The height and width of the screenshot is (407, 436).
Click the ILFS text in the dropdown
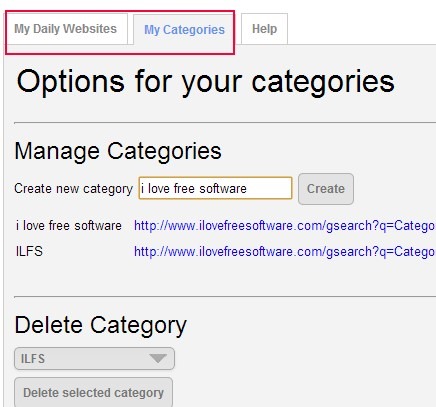[33, 359]
